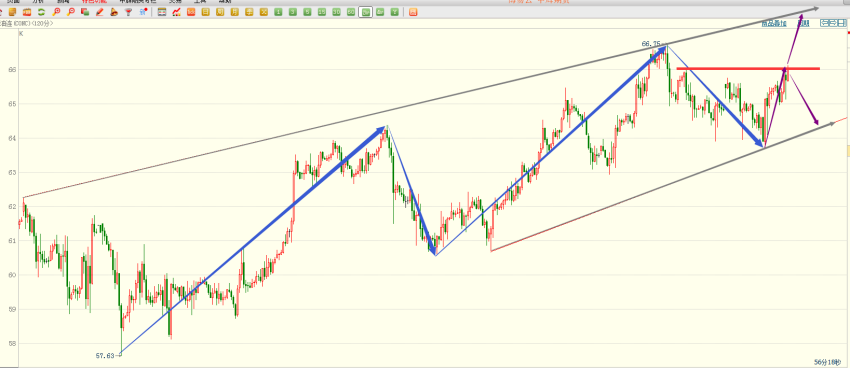Click the green refresh arrows icon
The width and height of the screenshot is (850, 368).
point(41,12)
